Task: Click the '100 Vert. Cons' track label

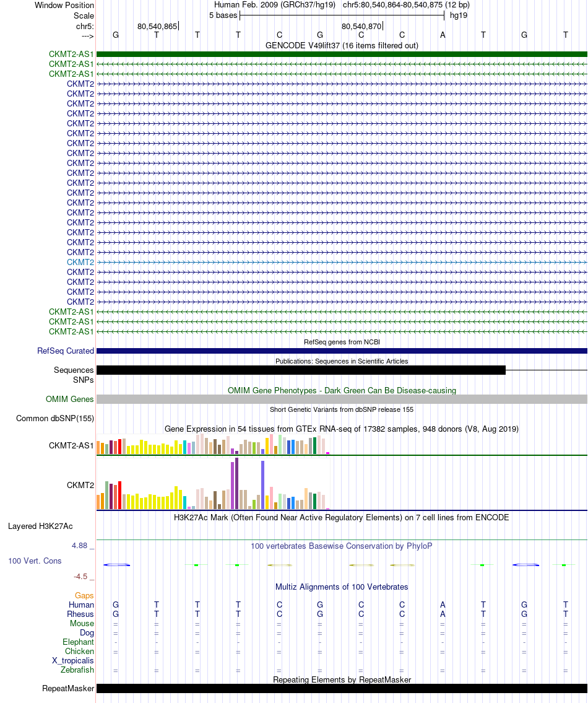Action: click(x=35, y=561)
